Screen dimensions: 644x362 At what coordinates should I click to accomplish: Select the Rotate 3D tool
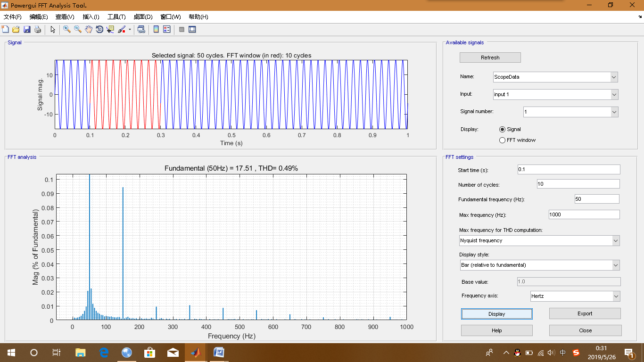(99, 29)
